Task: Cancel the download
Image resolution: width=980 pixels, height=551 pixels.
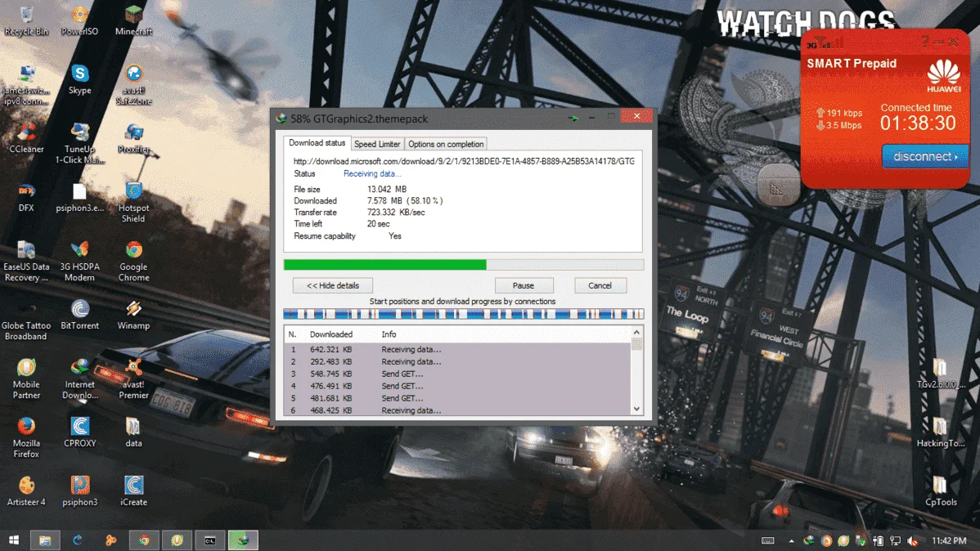Action: click(x=600, y=285)
